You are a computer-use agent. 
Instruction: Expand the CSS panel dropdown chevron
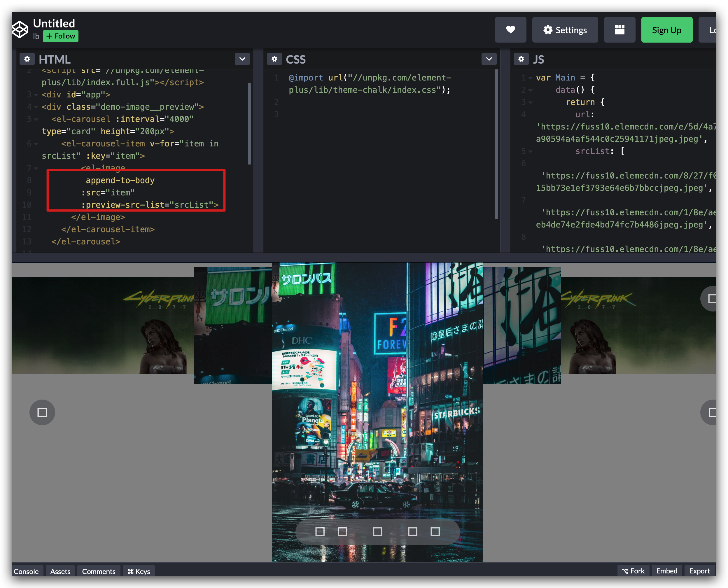tap(489, 59)
